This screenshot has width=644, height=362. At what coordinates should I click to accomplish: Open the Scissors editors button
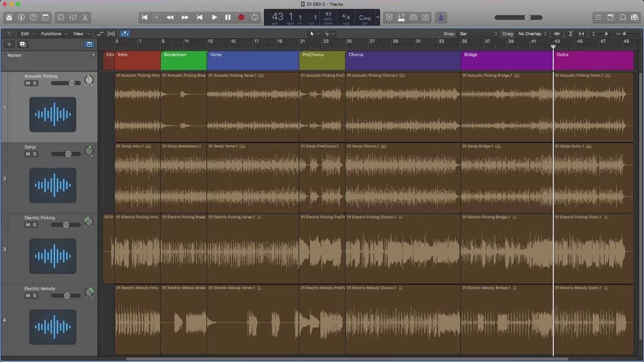pos(85,17)
